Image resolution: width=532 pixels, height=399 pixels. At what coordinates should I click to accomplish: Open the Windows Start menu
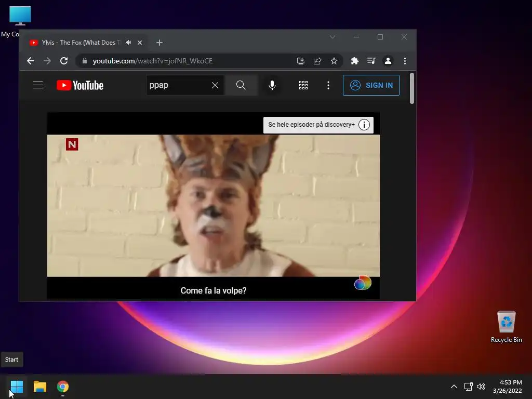tap(17, 387)
